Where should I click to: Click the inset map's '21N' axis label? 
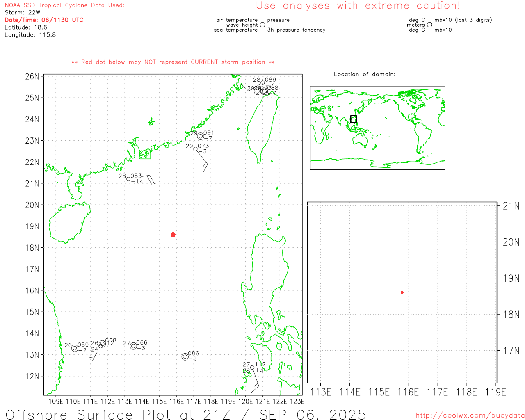[511, 206]
